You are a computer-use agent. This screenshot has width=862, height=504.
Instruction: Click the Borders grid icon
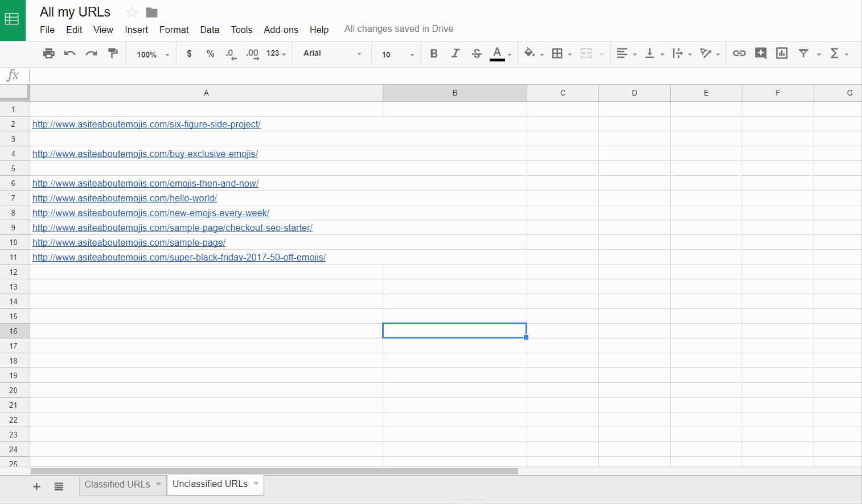(x=557, y=53)
